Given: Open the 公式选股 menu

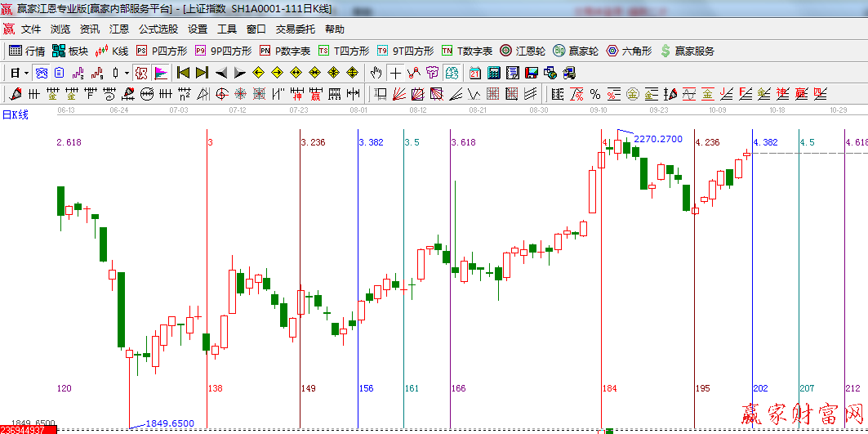Looking at the screenshot, I should click(x=158, y=29).
